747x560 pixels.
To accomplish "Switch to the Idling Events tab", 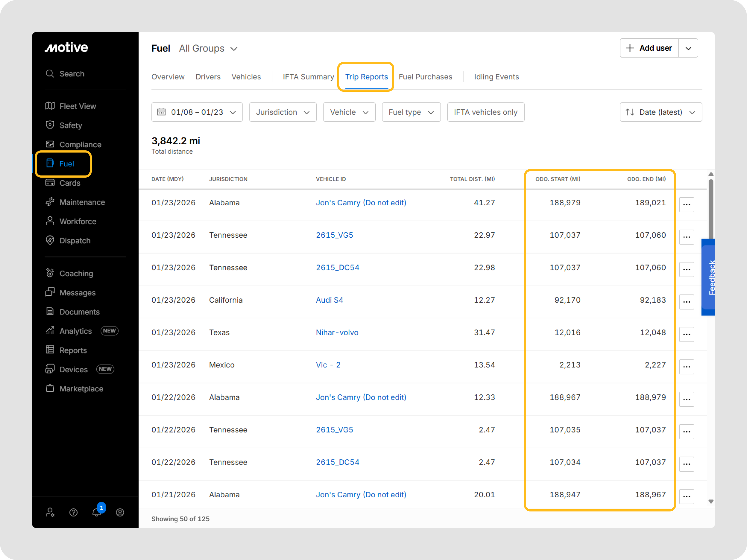I will [496, 77].
